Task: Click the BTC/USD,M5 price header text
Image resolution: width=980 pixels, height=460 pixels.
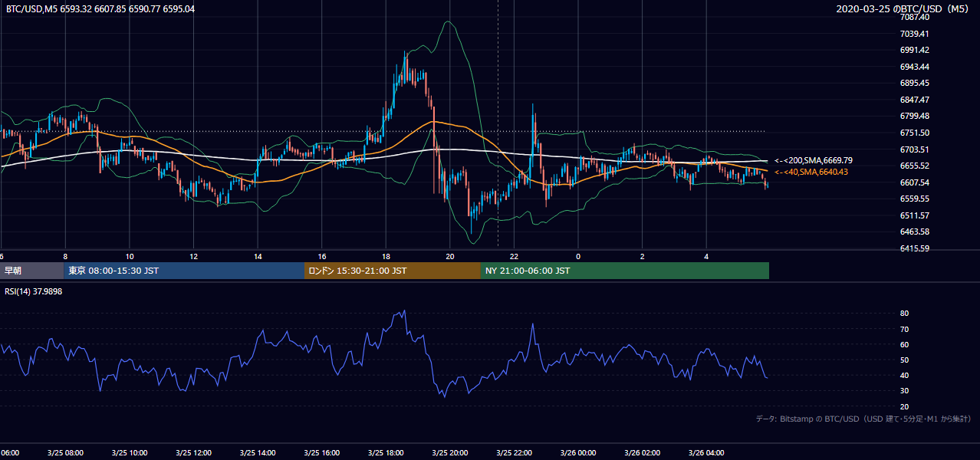Action: point(100,9)
